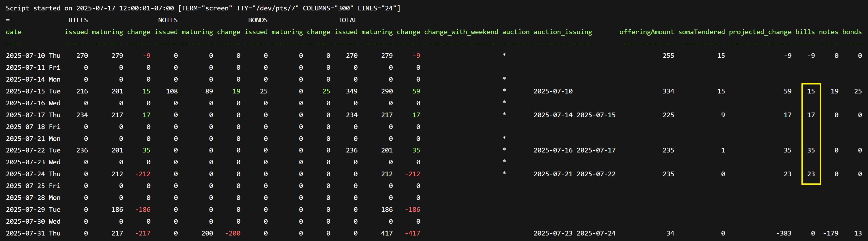Image resolution: width=868 pixels, height=241 pixels.
Task: Click bills issued value 236
Action: click(82, 150)
